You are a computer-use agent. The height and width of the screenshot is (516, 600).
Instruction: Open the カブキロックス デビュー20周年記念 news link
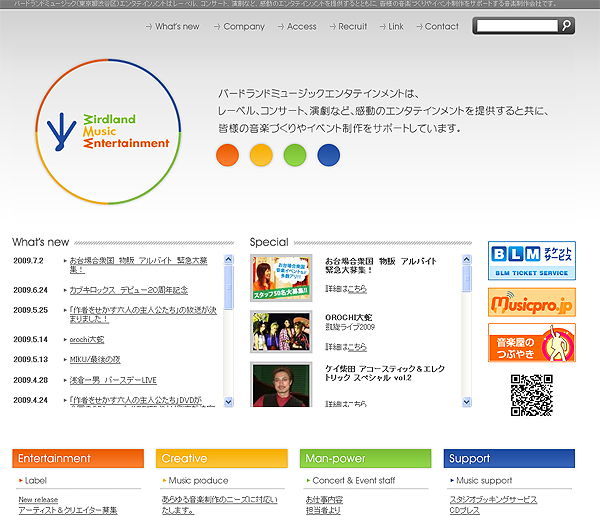click(x=129, y=290)
